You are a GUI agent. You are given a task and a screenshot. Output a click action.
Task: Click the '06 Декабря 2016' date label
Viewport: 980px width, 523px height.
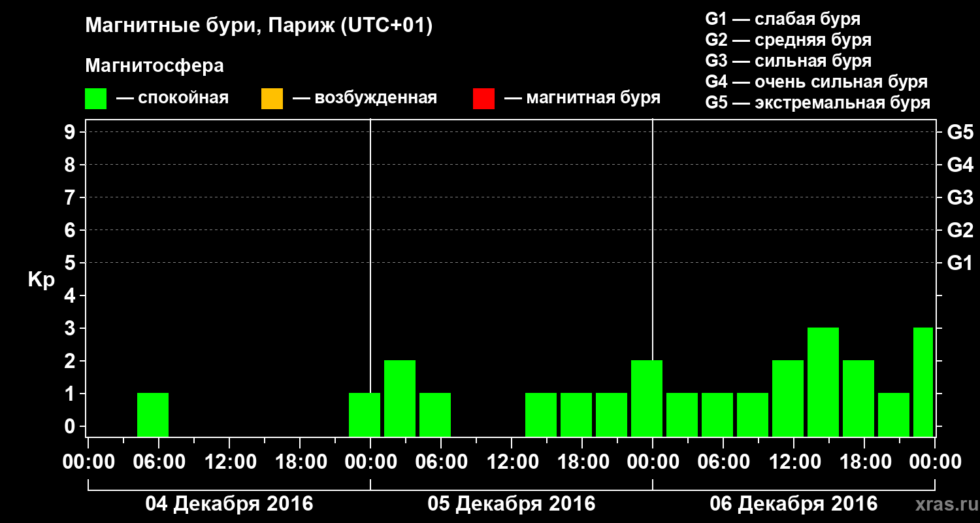click(794, 504)
